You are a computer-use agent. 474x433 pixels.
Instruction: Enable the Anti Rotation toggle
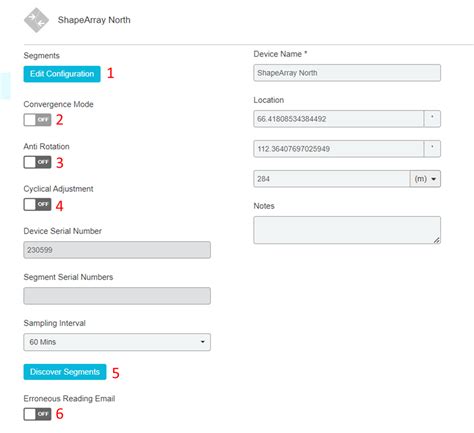coord(37,162)
